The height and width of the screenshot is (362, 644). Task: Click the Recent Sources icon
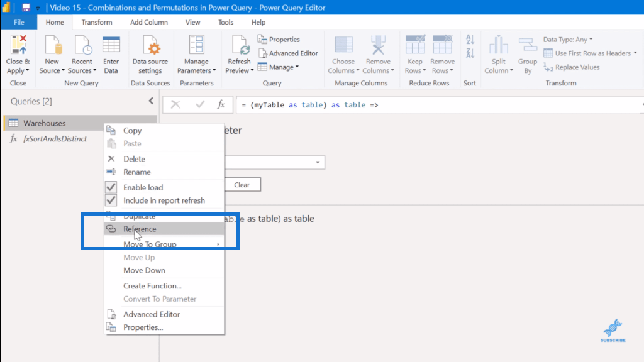[x=82, y=45]
